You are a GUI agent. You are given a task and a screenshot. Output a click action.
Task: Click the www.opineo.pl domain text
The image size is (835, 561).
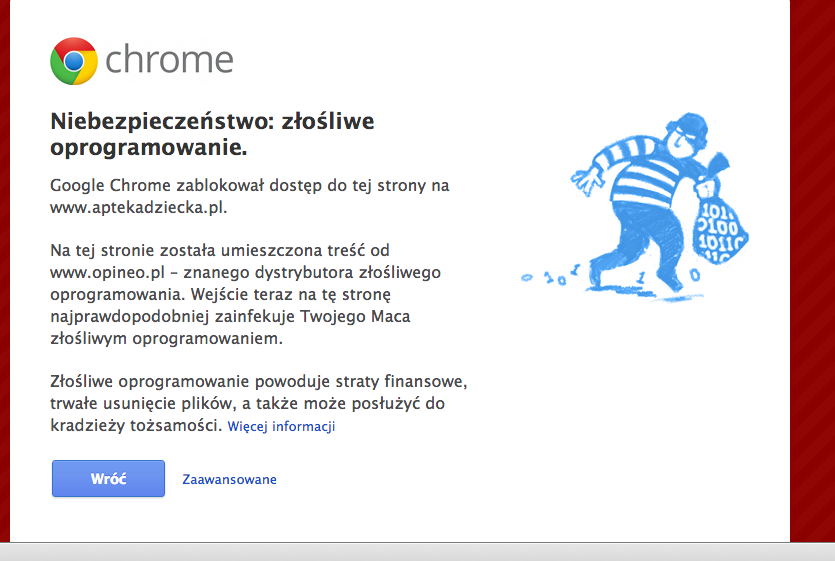pyautogui.click(x=107, y=273)
